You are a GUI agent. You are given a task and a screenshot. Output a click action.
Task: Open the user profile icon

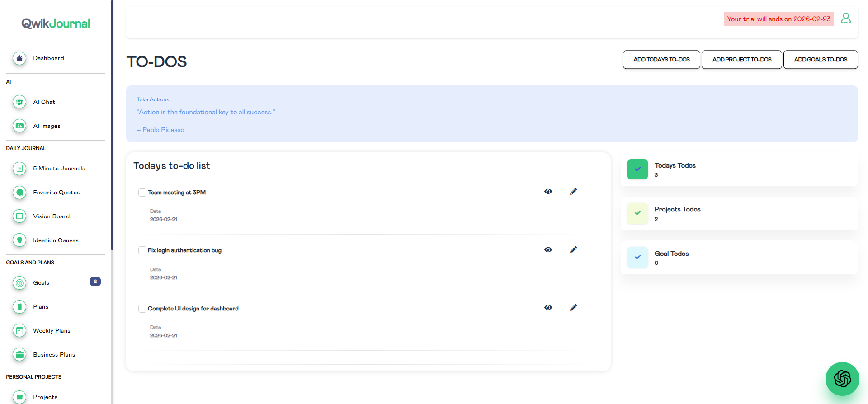[x=845, y=18]
